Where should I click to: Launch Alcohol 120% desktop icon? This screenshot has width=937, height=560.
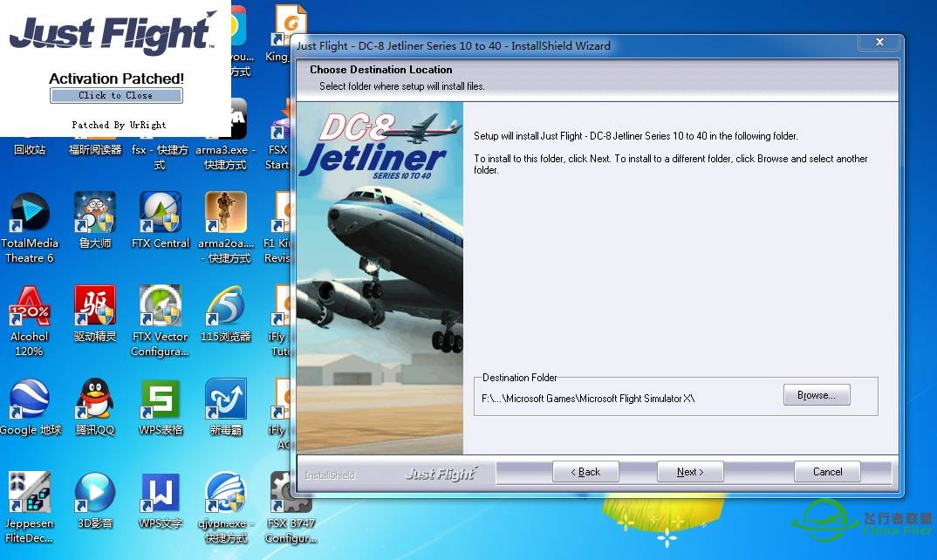(29, 322)
